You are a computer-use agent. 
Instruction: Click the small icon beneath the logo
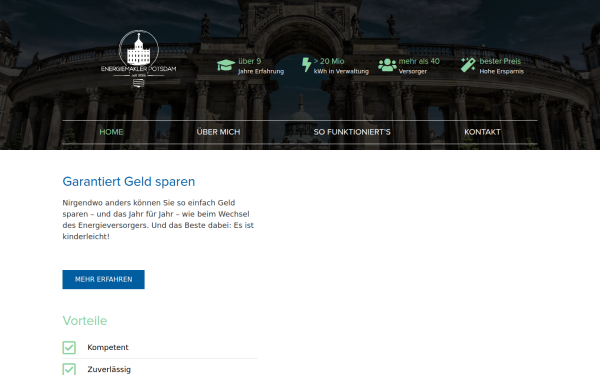(x=139, y=83)
